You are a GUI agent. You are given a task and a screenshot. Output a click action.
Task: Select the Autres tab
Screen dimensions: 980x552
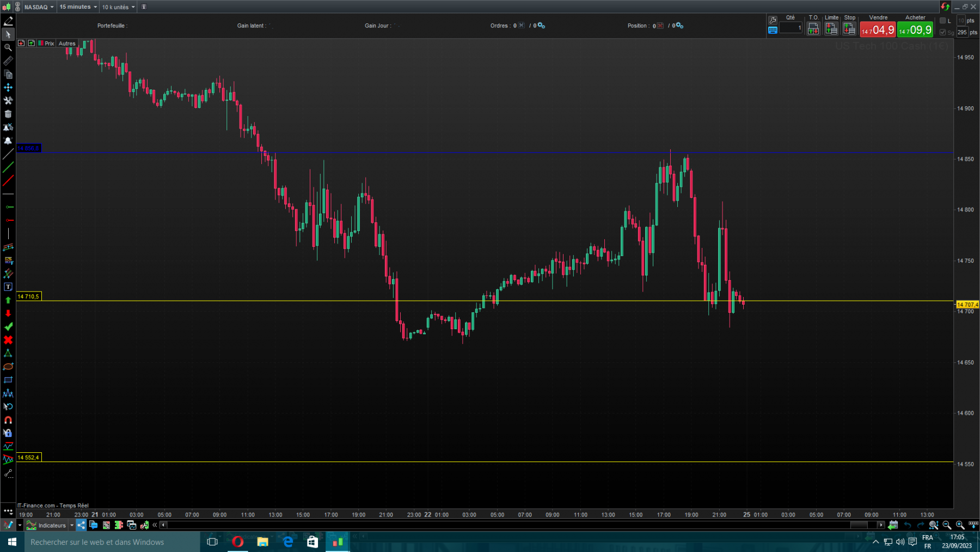tap(67, 43)
